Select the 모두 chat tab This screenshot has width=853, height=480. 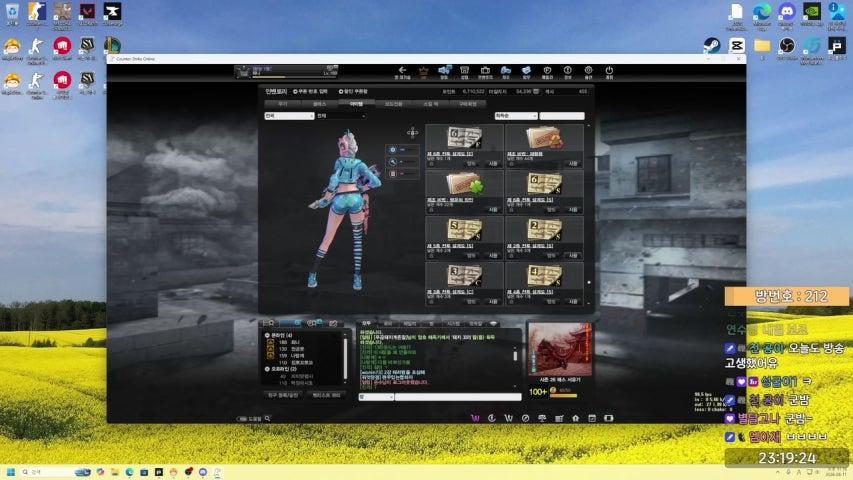pyautogui.click(x=367, y=324)
